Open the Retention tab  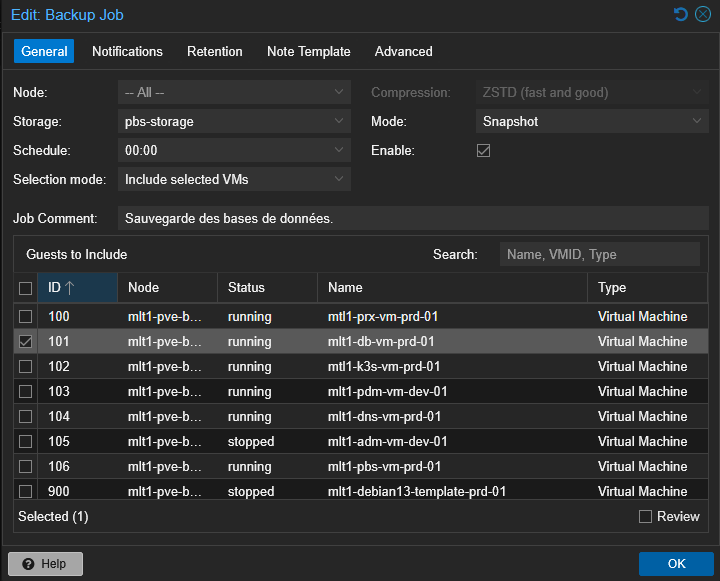click(214, 51)
